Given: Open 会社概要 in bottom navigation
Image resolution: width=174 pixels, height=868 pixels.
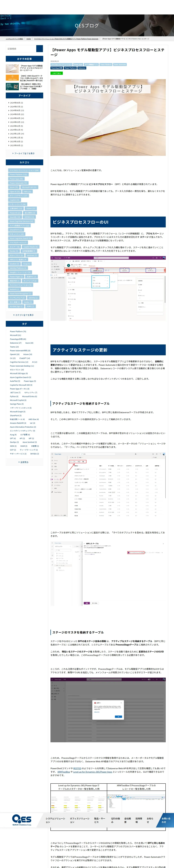Looking at the screenshot, I should tap(128, 820).
